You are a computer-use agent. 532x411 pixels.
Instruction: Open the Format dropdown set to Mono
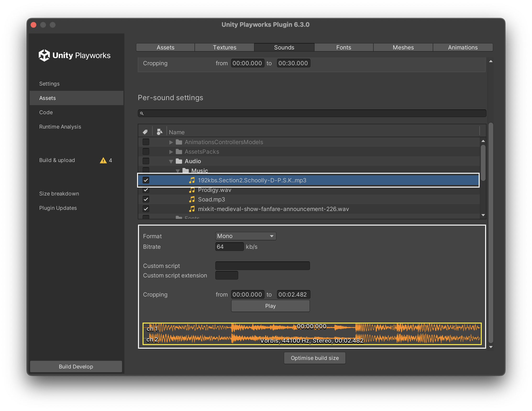point(245,236)
